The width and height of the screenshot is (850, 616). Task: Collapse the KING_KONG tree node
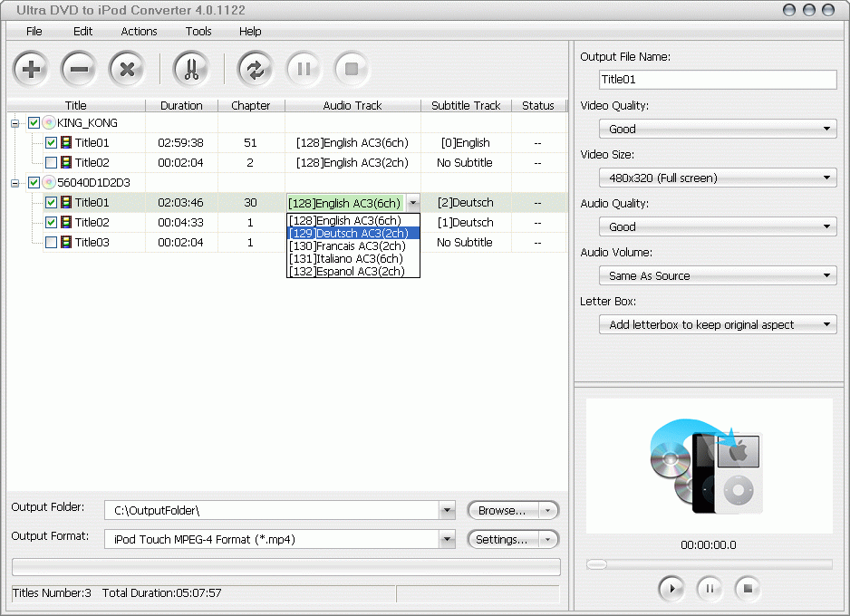coord(15,123)
